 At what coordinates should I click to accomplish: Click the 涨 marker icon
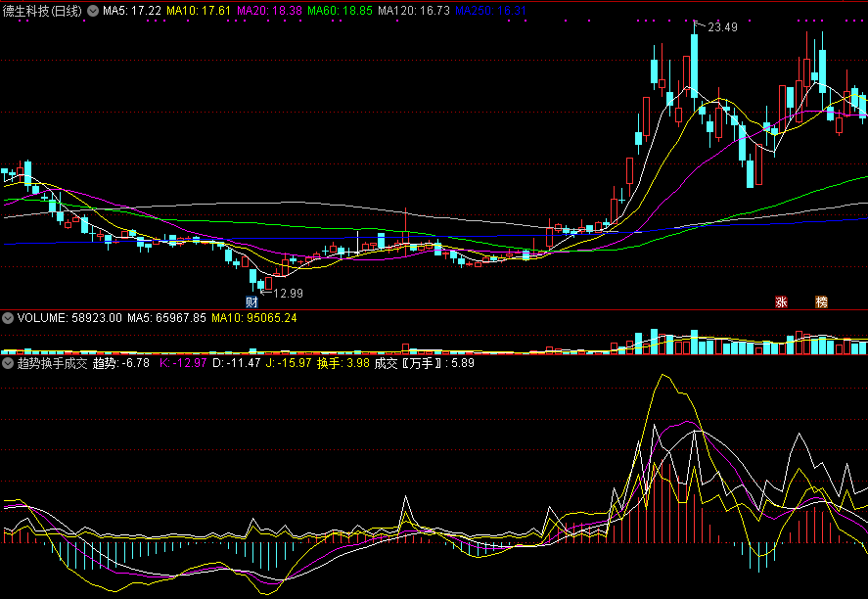pos(781,301)
